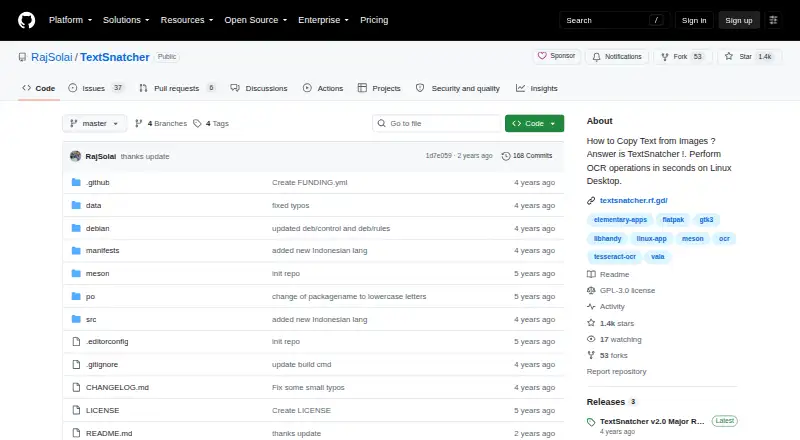This screenshot has width=800, height=440.
Task: Click the top Search field
Action: (x=614, y=20)
